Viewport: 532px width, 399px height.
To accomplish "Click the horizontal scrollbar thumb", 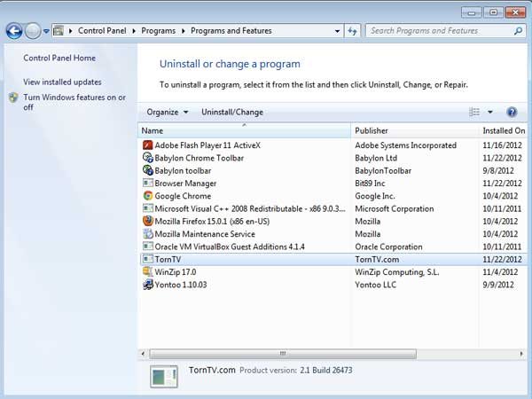I will (283, 354).
